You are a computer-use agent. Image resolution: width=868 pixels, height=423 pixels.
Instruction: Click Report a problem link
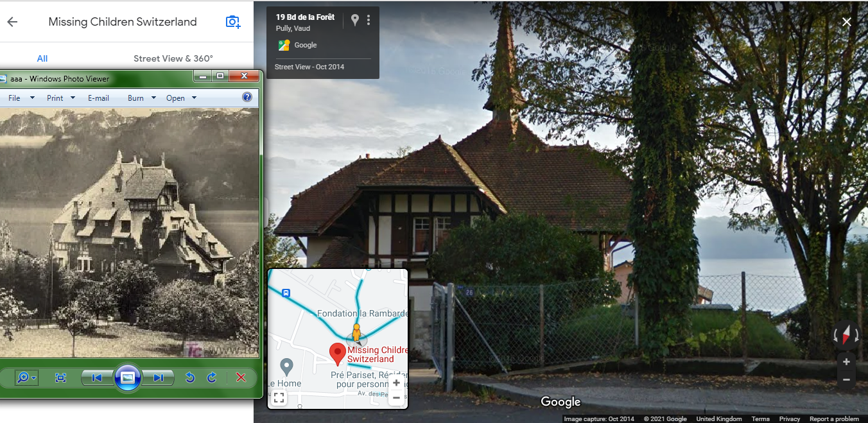(834, 419)
